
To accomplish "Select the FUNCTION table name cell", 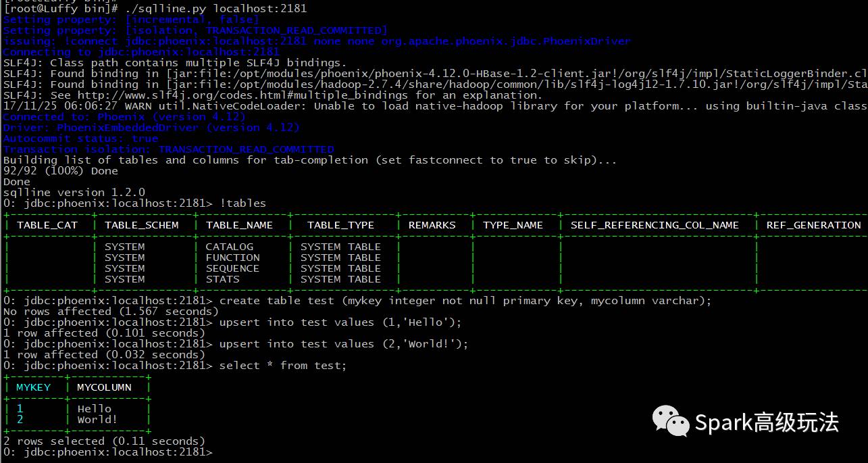I will [232, 258].
